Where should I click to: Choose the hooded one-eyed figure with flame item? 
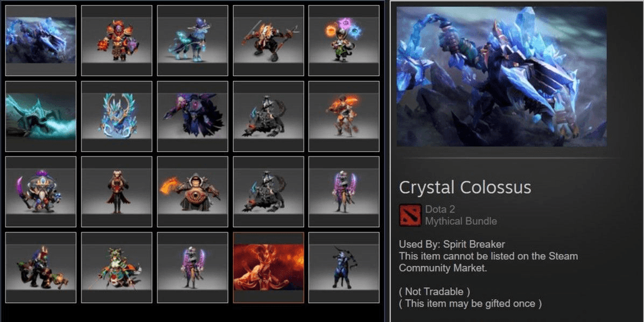pyautogui.click(x=193, y=192)
